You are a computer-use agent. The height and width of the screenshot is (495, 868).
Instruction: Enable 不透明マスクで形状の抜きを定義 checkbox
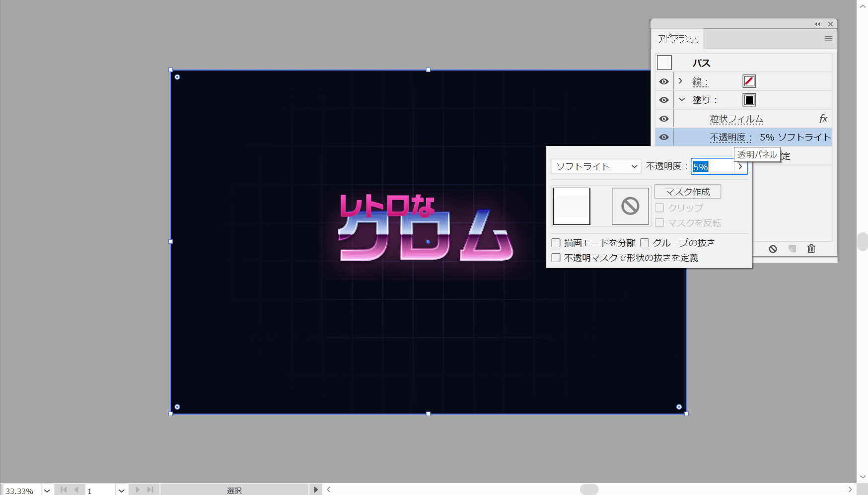556,258
